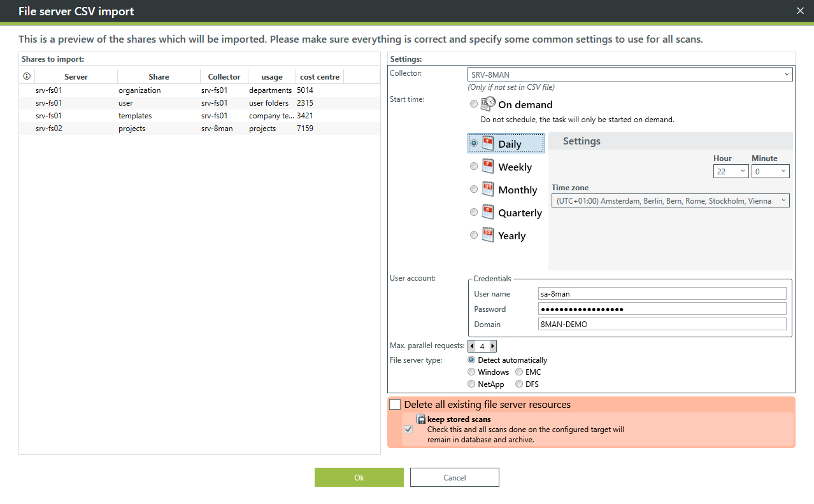Click the cost centre column header
Viewport: 814px width, 504px height.
point(319,76)
